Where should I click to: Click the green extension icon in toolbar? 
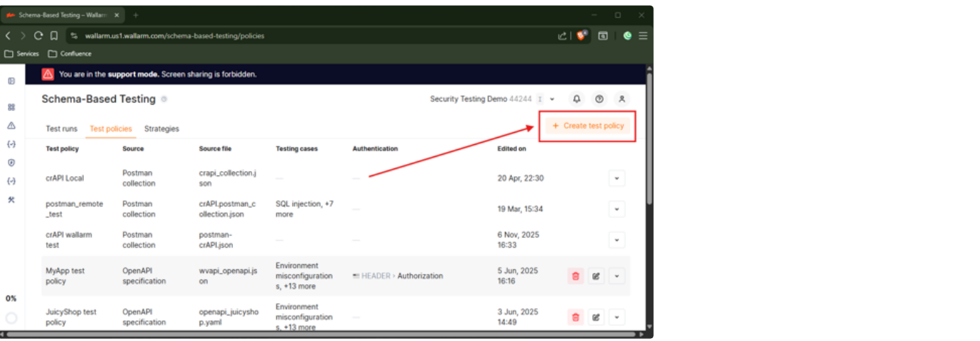pos(628,36)
